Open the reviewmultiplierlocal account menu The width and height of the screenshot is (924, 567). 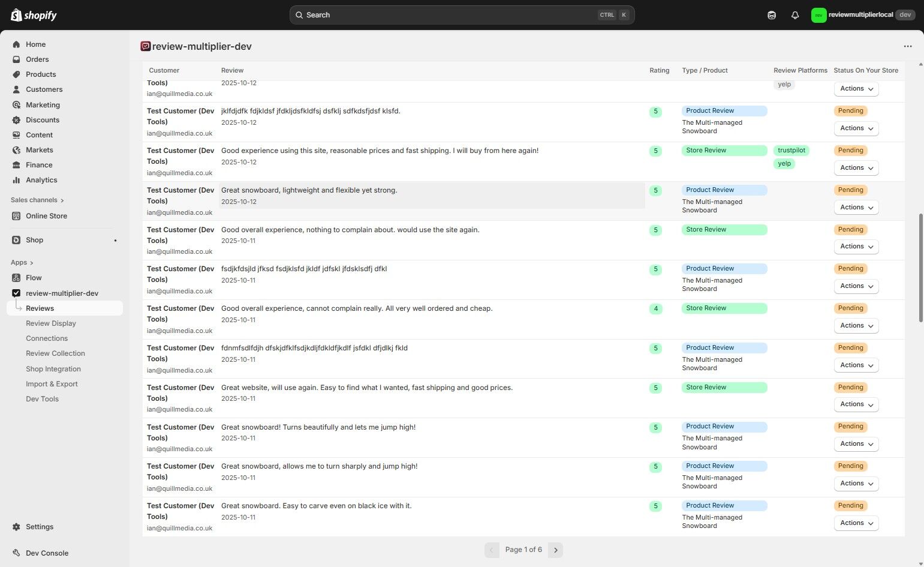(x=862, y=15)
